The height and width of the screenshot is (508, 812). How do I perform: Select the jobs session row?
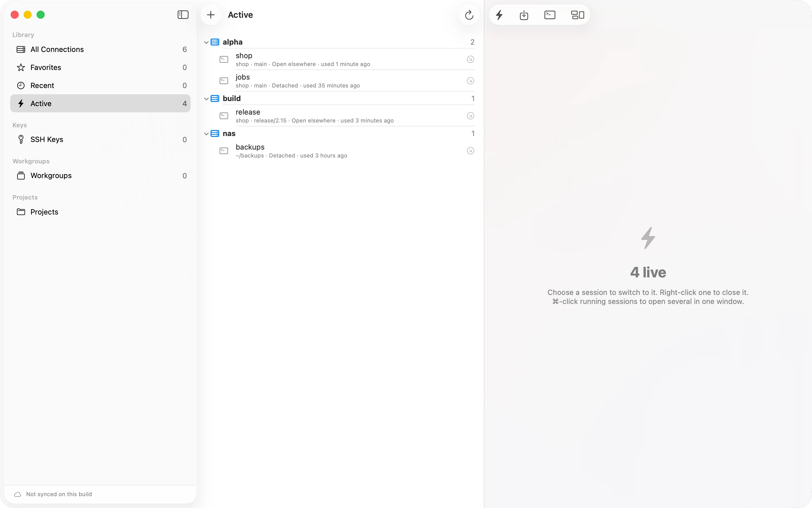[x=340, y=81]
